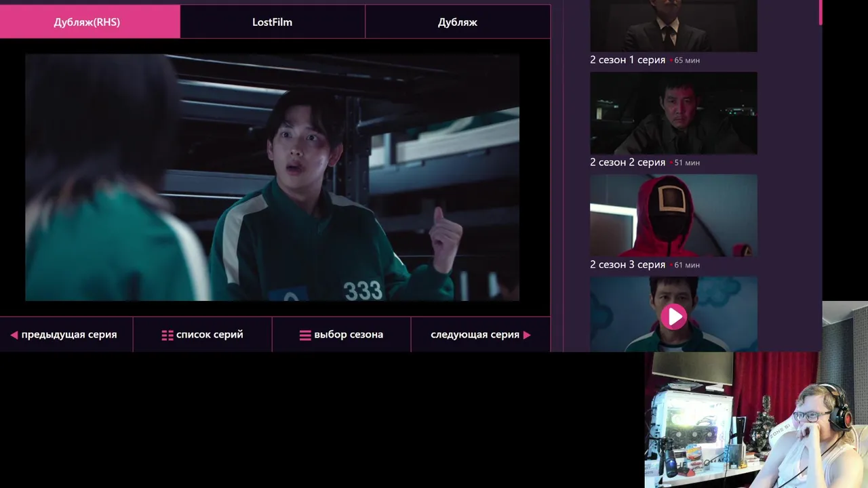Choose the plain Дубляж tab

pyautogui.click(x=458, y=22)
